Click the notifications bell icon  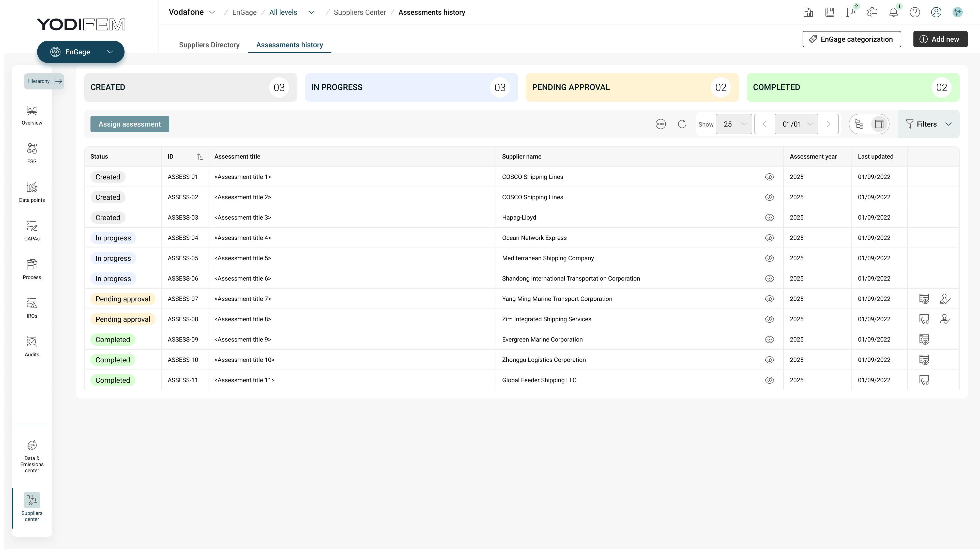pyautogui.click(x=893, y=12)
